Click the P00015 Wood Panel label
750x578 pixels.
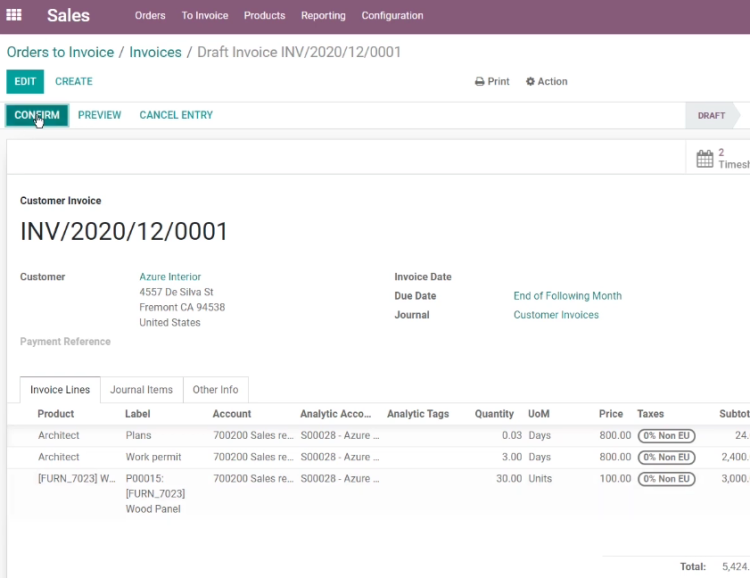click(x=155, y=494)
